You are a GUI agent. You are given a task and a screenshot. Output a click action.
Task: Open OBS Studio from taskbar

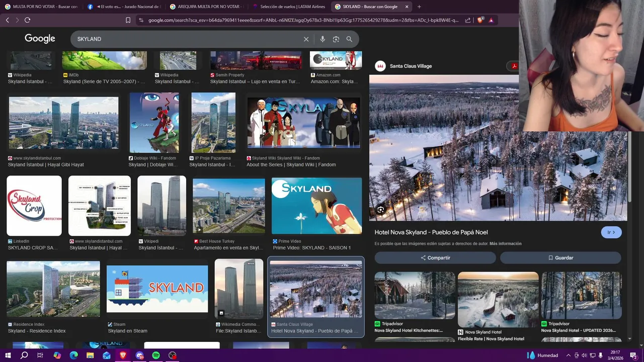[173, 355]
